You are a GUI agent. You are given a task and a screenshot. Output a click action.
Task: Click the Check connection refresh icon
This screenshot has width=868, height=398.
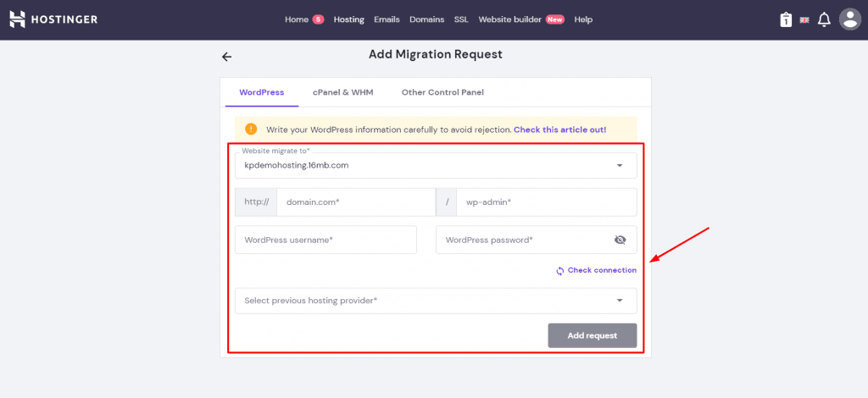(x=560, y=271)
